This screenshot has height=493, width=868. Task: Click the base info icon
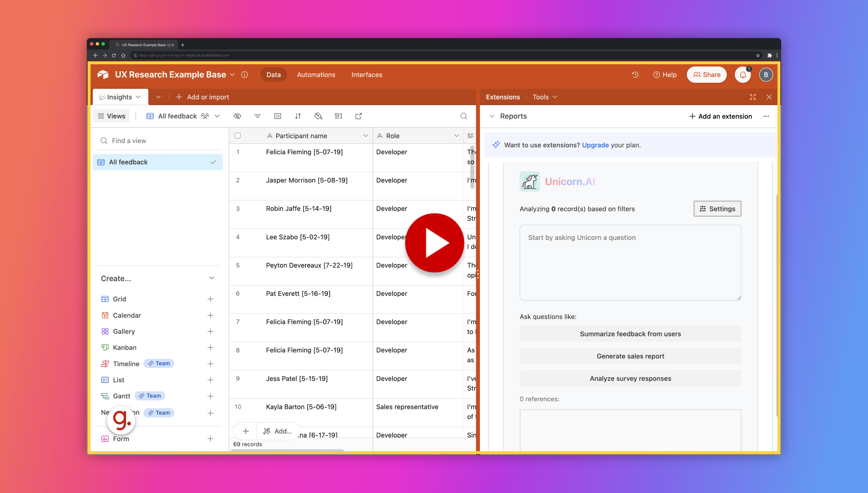point(244,74)
